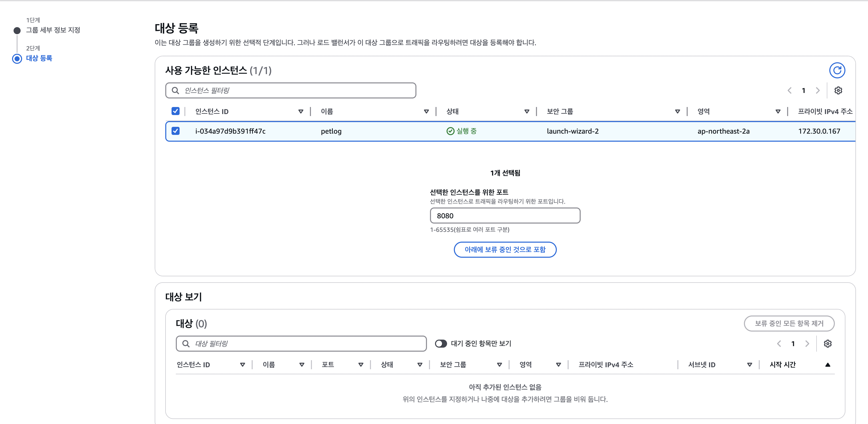Click the search icon in 인스턴스 필터링 box
Image resolution: width=868 pixels, height=424 pixels.
coord(175,90)
